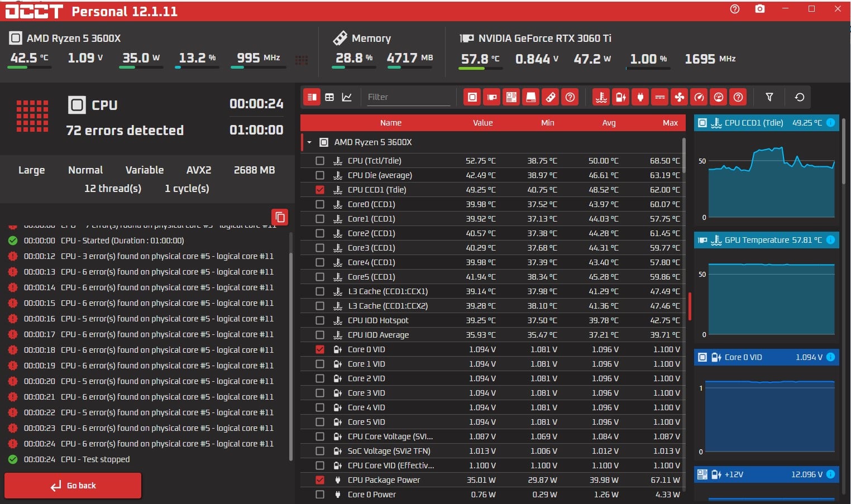Image resolution: width=851 pixels, height=504 pixels.
Task: Open info for Core 0 VID graph
Action: coord(830,357)
